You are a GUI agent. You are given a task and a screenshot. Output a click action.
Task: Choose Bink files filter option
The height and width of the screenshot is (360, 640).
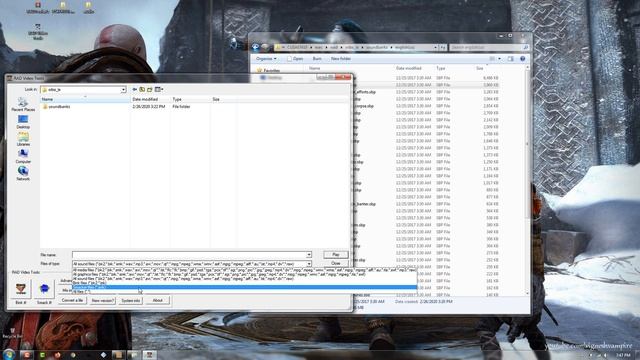[244, 283]
